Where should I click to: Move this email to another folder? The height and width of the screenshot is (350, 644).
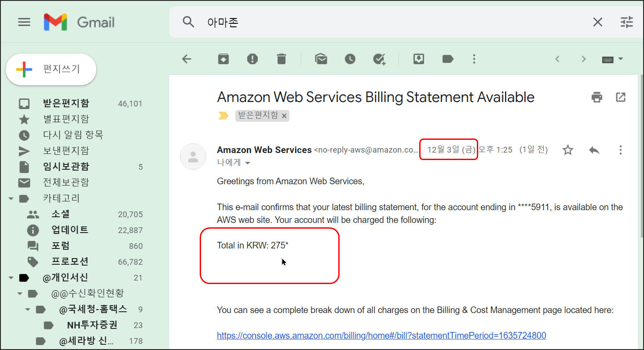pyautogui.click(x=419, y=59)
